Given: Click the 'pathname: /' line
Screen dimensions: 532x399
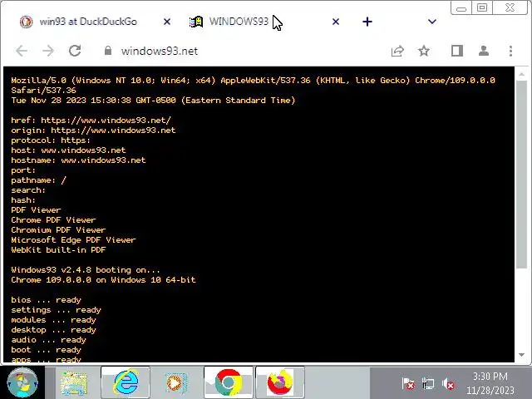Looking at the screenshot, I should click(38, 180).
